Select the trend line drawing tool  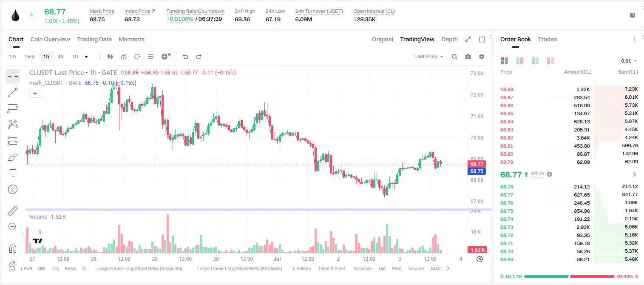13,92
